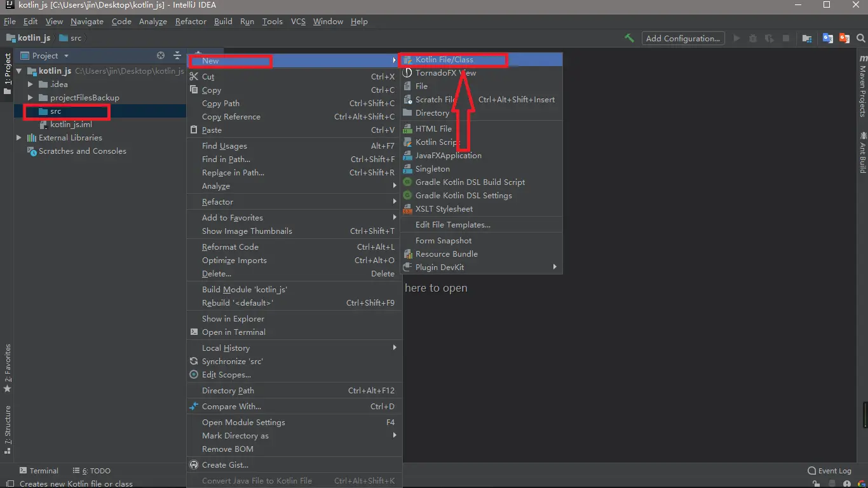Click the locate crosshair icon in Project panel
Image resolution: width=868 pixels, height=488 pixels.
click(161, 56)
